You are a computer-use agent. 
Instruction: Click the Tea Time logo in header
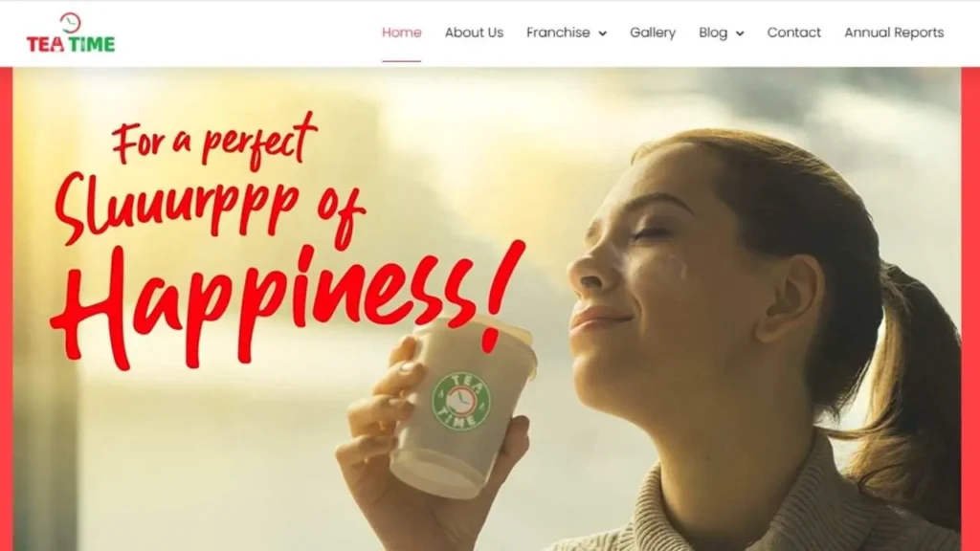tap(71, 33)
